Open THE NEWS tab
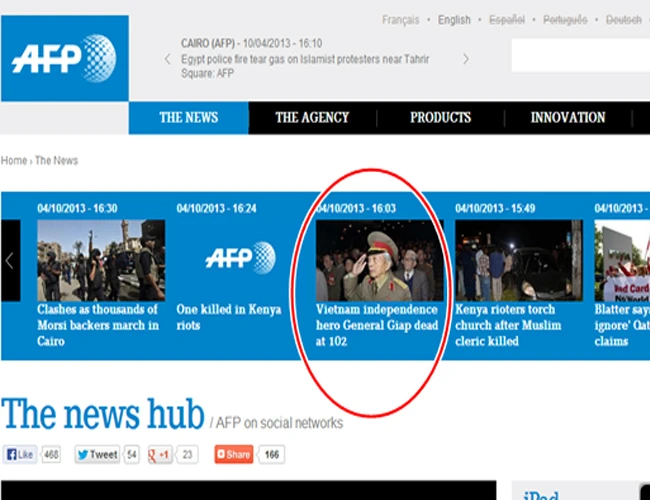The height and width of the screenshot is (500, 650). pyautogui.click(x=188, y=118)
